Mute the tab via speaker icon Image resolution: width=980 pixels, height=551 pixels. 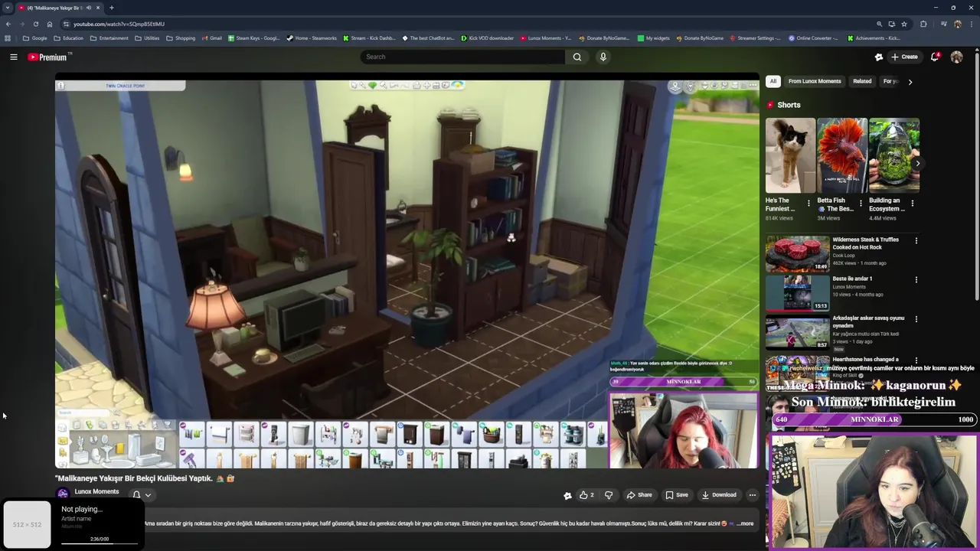point(88,8)
